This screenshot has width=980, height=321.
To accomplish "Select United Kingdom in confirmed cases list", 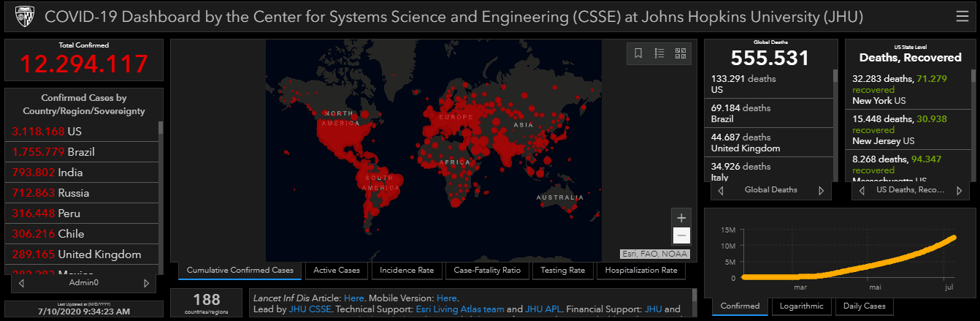I will (x=83, y=254).
